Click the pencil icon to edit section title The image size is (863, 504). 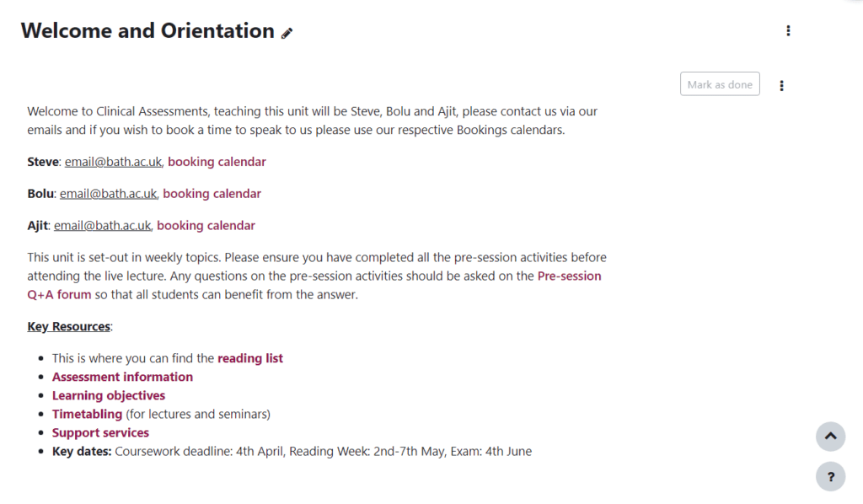tap(287, 33)
